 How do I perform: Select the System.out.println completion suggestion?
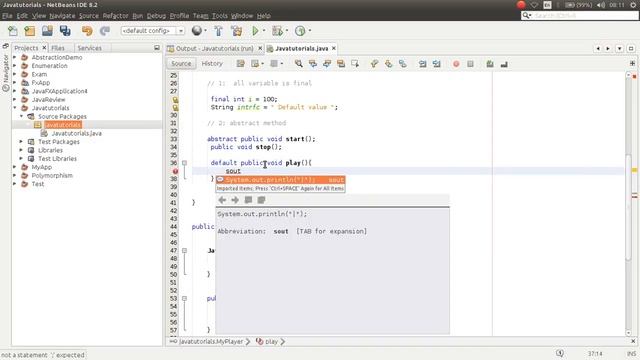pos(280,180)
